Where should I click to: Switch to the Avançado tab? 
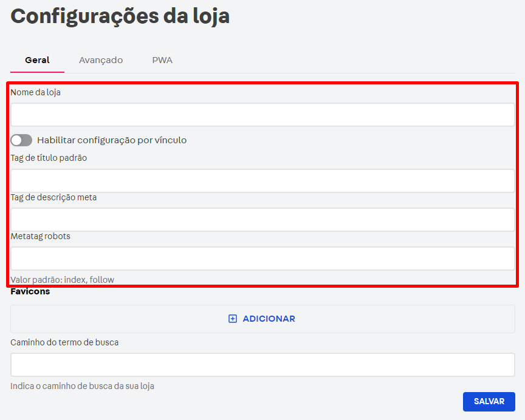[x=100, y=60]
